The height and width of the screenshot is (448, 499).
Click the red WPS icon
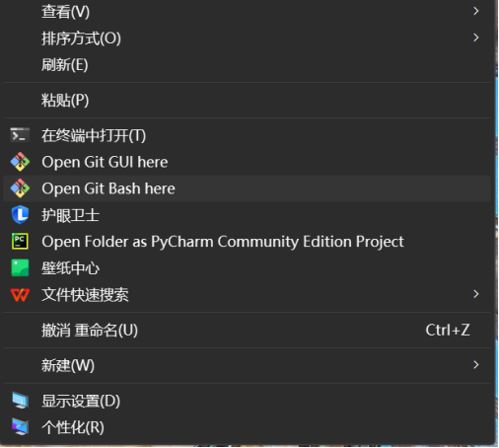tap(20, 295)
